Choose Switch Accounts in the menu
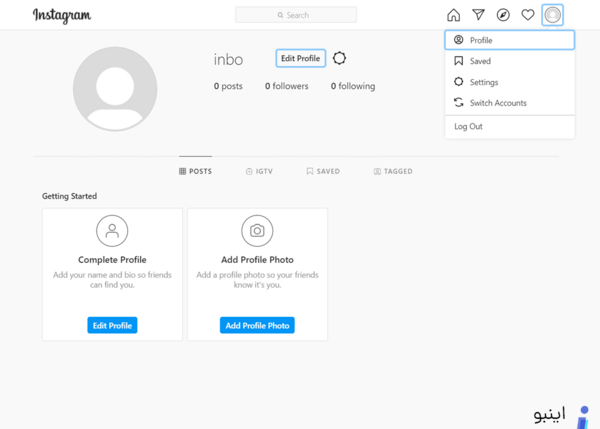 pyautogui.click(x=510, y=103)
